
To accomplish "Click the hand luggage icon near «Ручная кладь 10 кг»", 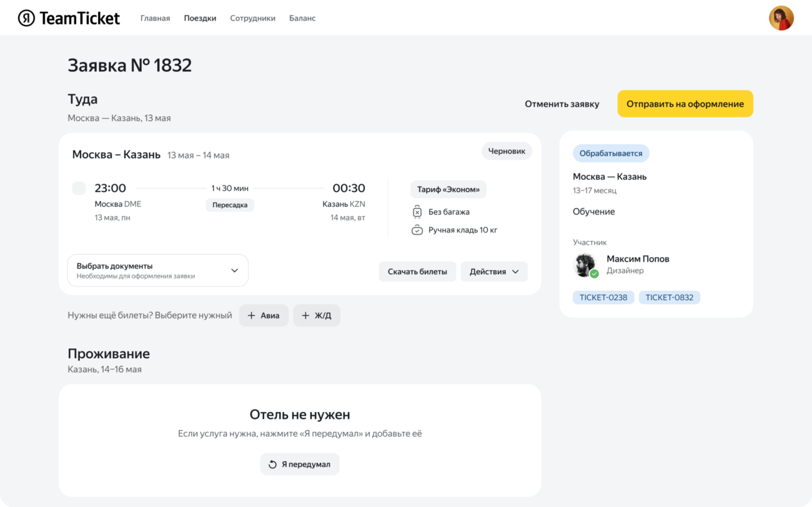I will [417, 230].
